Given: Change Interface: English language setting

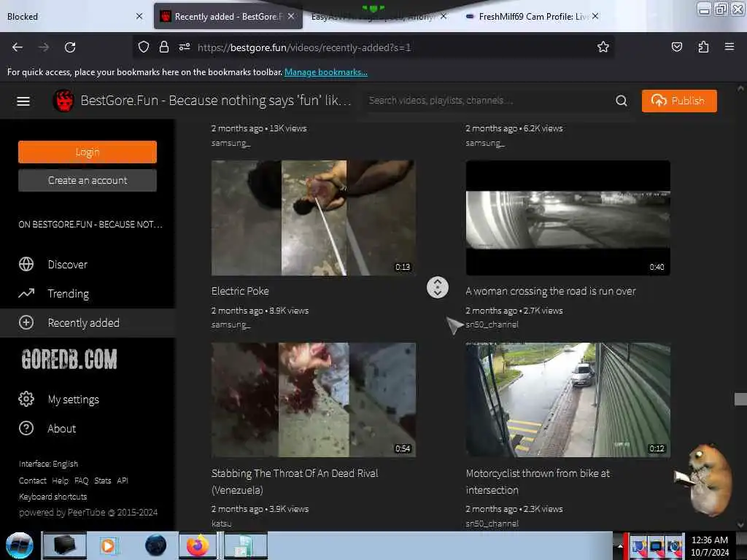Looking at the screenshot, I should coord(48,464).
